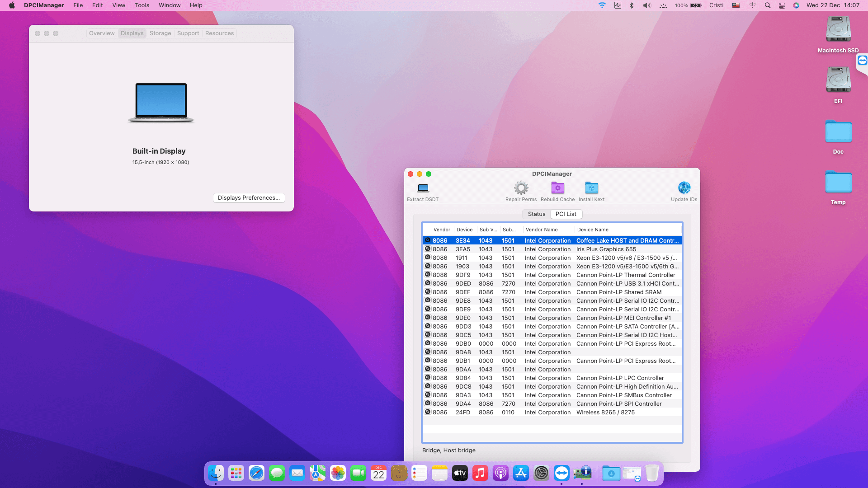This screenshot has width=868, height=488.
Task: Select the Cannon Point-LP SMBus Controller row
Action: click(x=552, y=395)
